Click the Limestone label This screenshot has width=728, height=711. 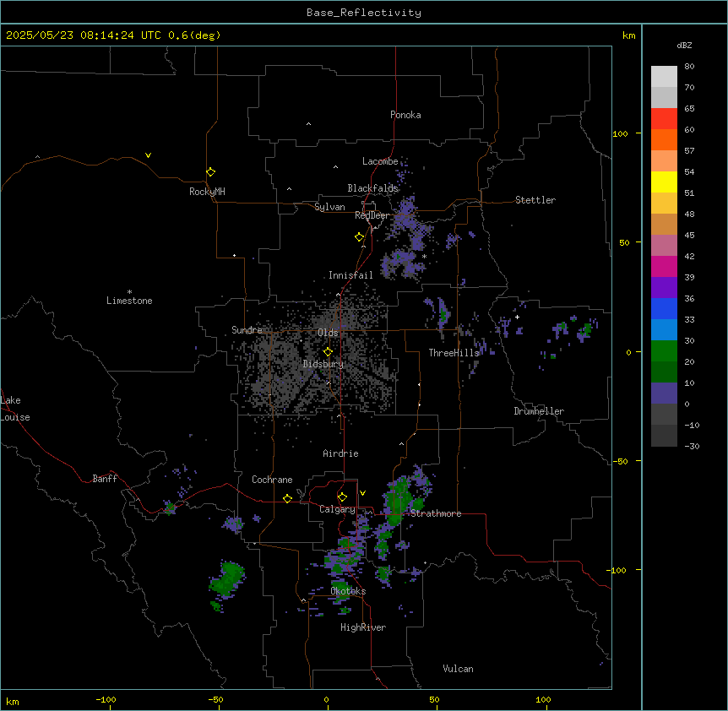pos(129,301)
